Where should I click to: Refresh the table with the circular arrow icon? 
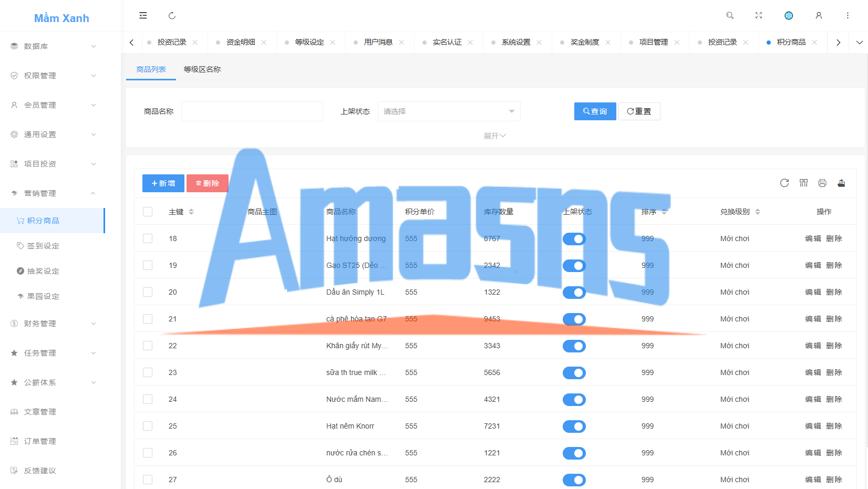pos(784,183)
